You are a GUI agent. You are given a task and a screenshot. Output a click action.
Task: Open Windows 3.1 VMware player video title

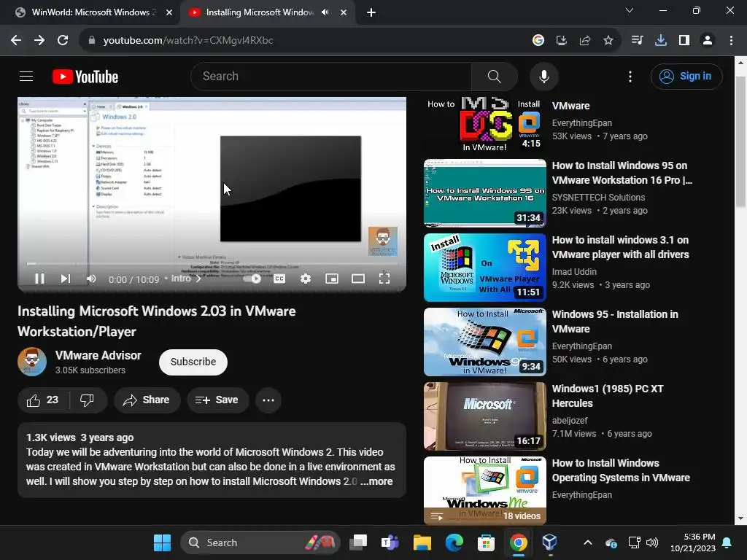coord(620,247)
